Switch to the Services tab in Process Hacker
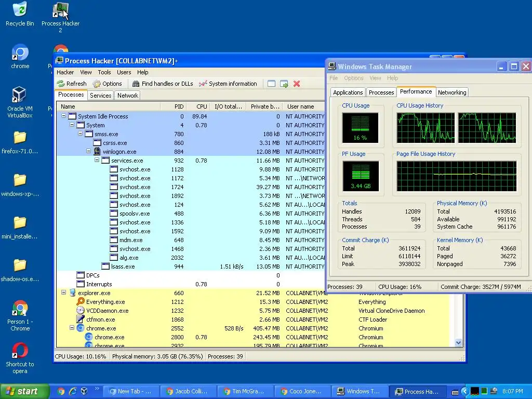532x399 pixels. pyautogui.click(x=100, y=96)
